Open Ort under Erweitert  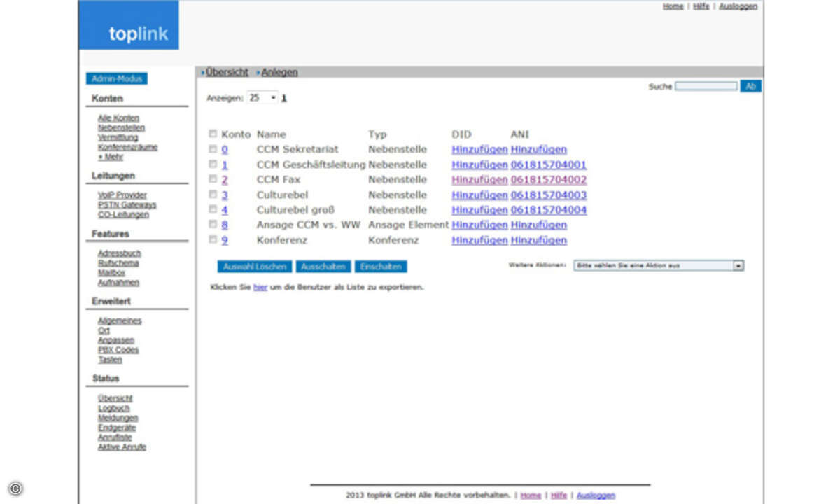coord(104,330)
